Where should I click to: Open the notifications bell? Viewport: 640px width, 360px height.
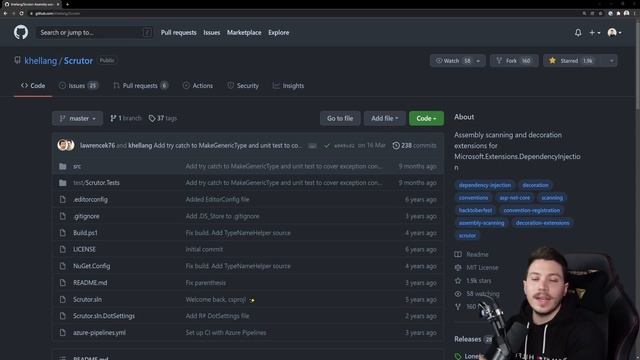point(578,33)
